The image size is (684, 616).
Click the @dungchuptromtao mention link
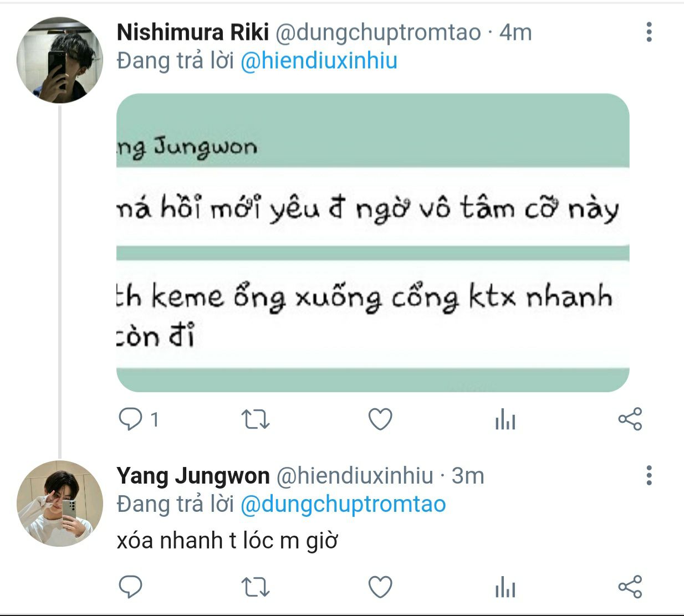point(343,504)
